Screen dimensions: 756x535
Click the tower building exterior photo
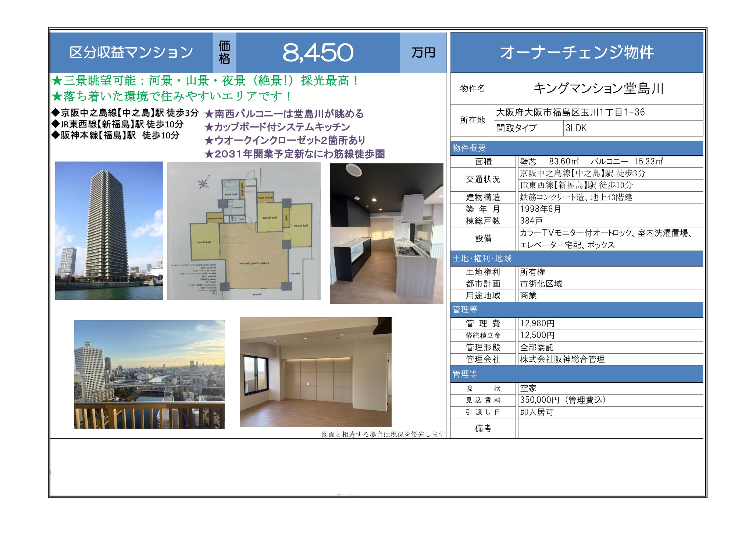click(x=109, y=231)
